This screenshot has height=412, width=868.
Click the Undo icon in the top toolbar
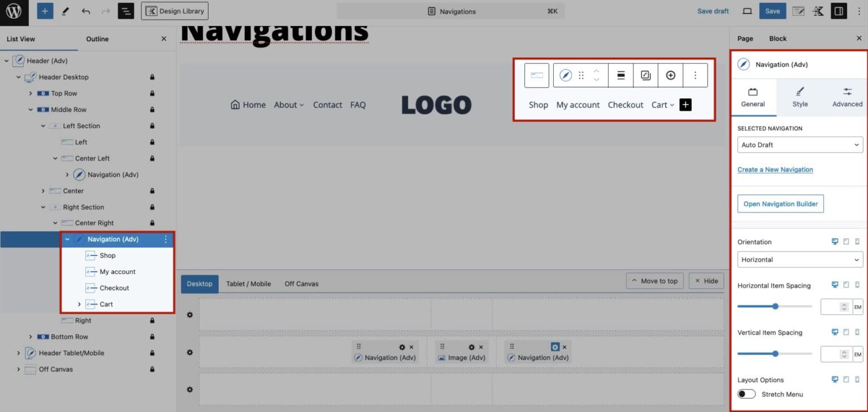(x=85, y=11)
